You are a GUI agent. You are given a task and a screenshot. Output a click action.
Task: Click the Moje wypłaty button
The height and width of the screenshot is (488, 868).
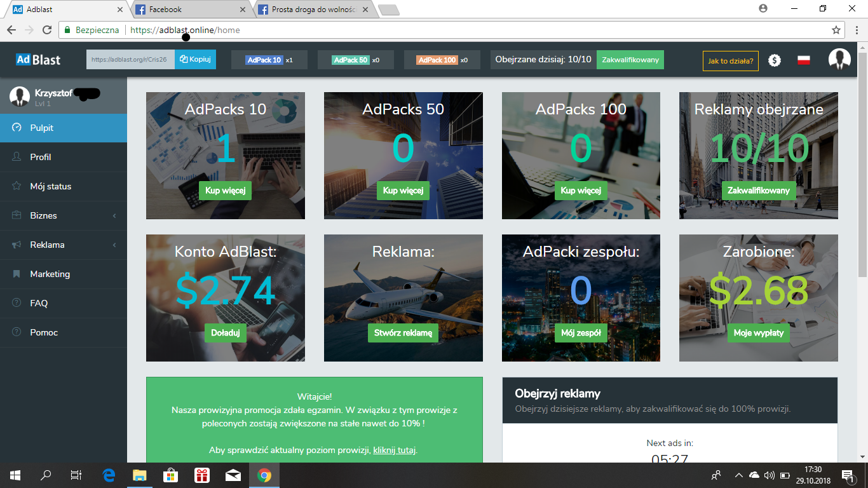point(759,333)
